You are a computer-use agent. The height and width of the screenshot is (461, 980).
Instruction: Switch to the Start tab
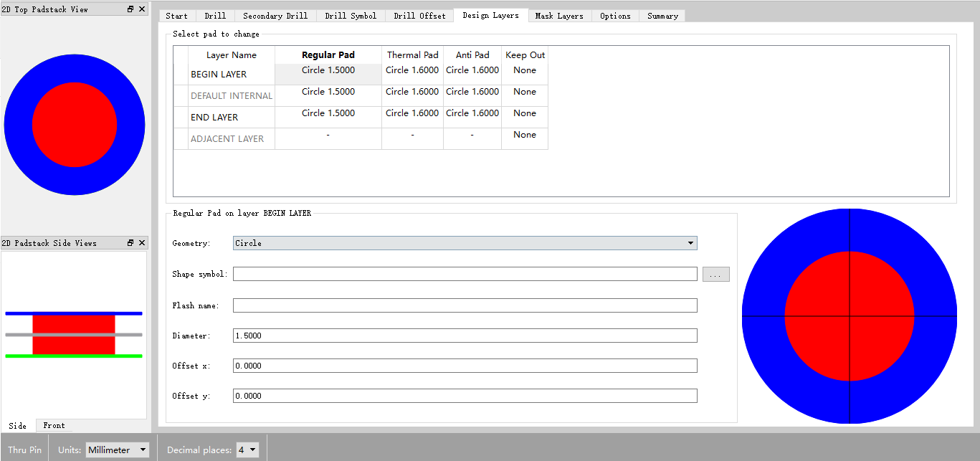tap(176, 16)
